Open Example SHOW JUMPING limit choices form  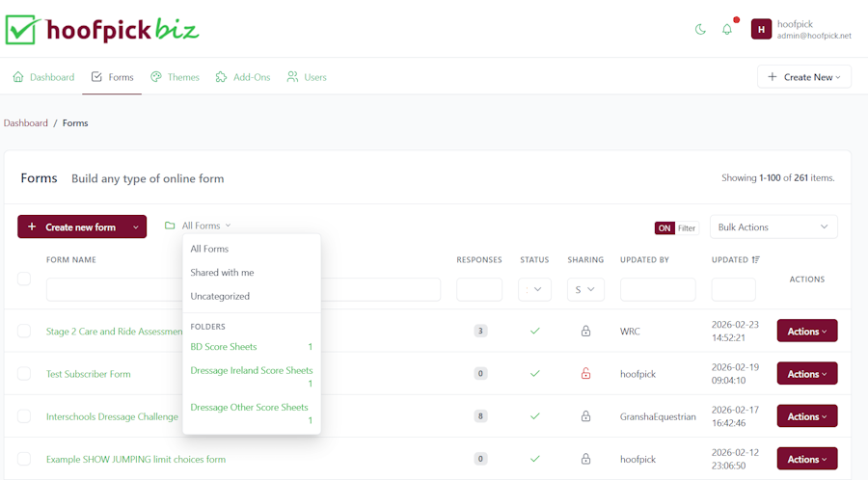pyautogui.click(x=136, y=459)
